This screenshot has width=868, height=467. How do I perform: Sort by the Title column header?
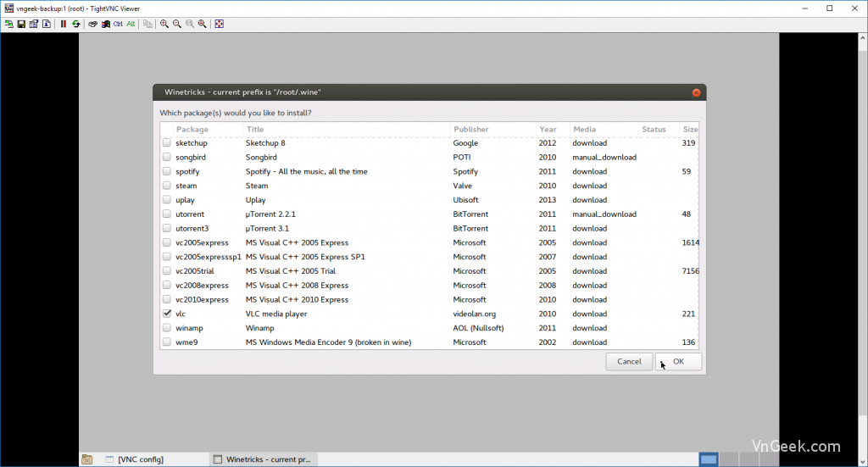pos(347,130)
